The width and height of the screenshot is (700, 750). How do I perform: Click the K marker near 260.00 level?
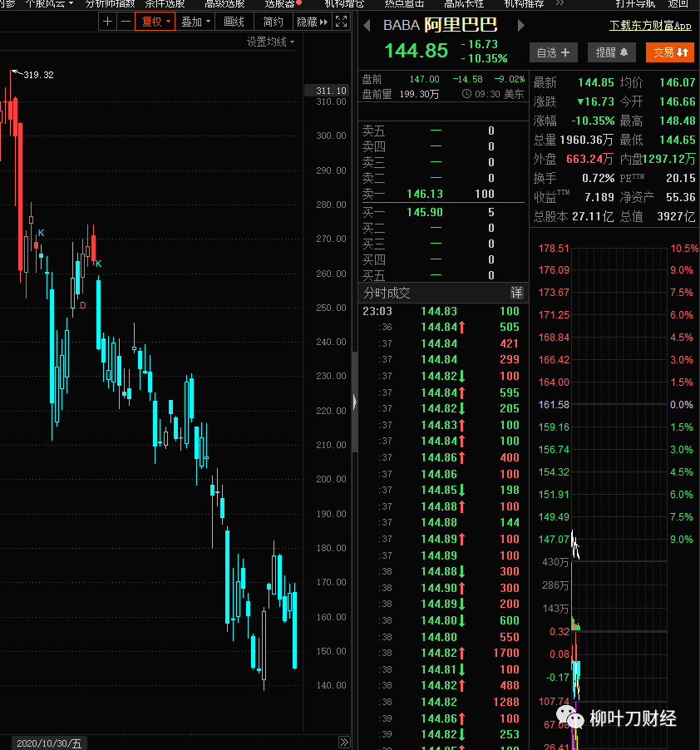pos(98,264)
